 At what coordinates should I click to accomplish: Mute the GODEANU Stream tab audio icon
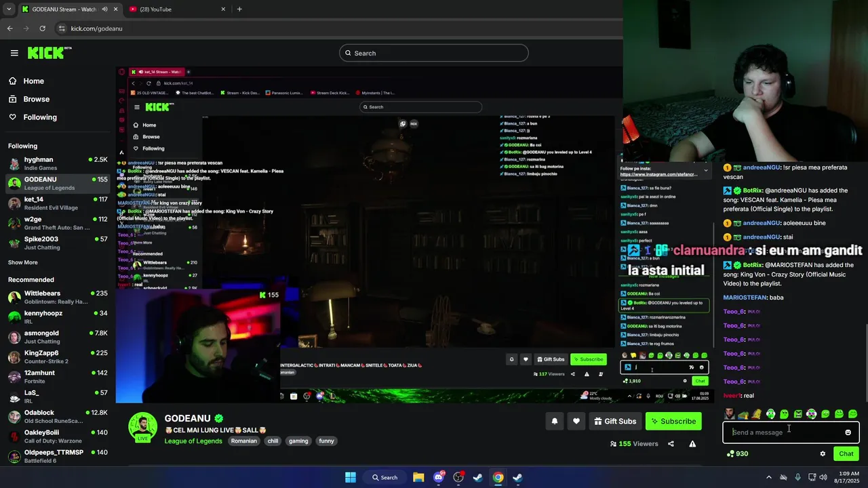coord(104,9)
